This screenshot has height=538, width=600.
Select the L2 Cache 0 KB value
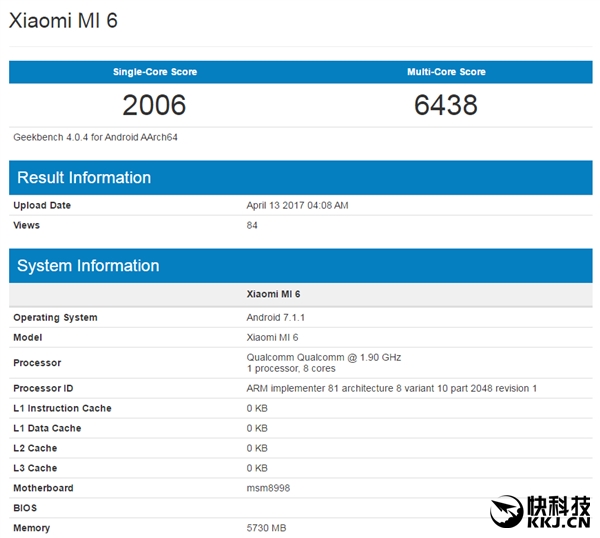pos(257,448)
